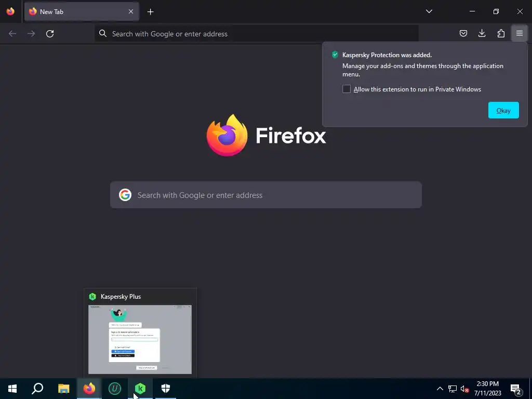Open the network status tray icon
Image resolution: width=532 pixels, height=399 pixels.
point(453,389)
